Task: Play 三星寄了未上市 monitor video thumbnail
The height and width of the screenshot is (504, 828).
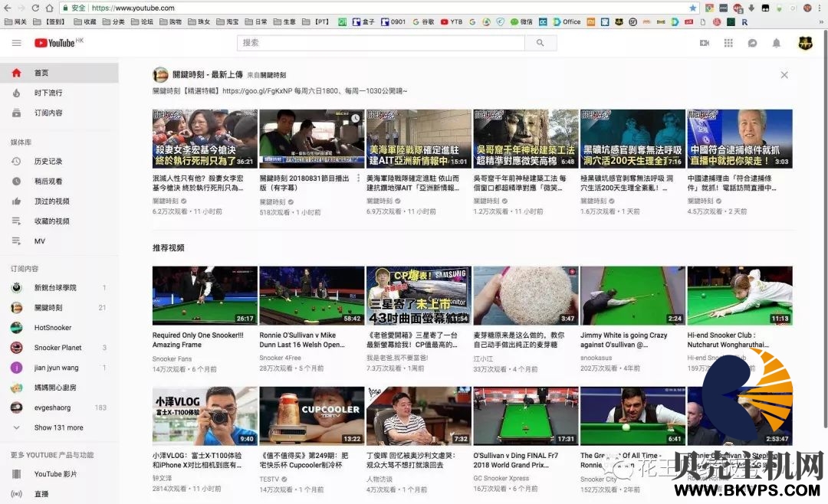Action: point(419,296)
